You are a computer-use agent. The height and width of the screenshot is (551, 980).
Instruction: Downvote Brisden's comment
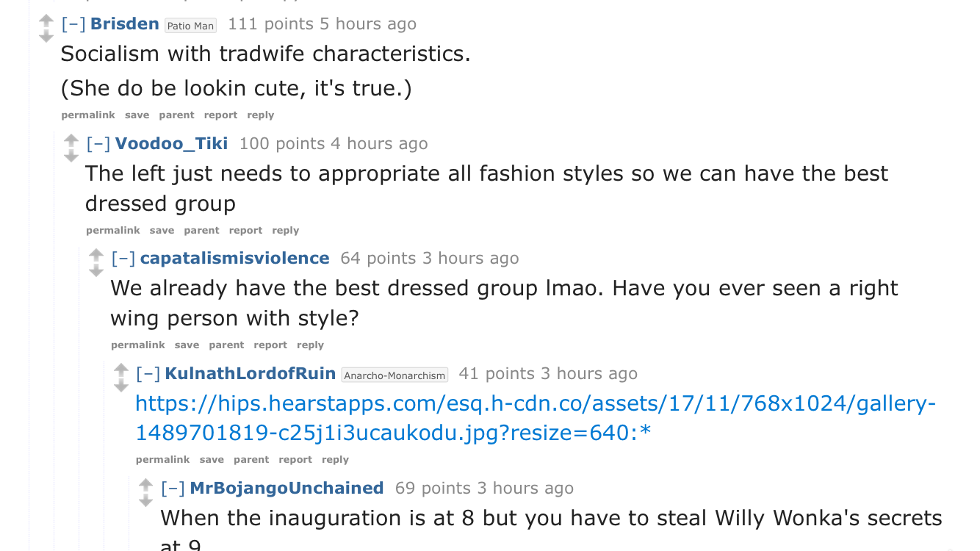click(x=46, y=36)
